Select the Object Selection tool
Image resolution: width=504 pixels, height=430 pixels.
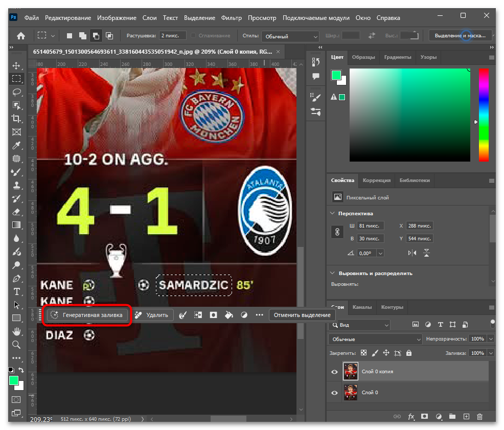[x=16, y=105]
